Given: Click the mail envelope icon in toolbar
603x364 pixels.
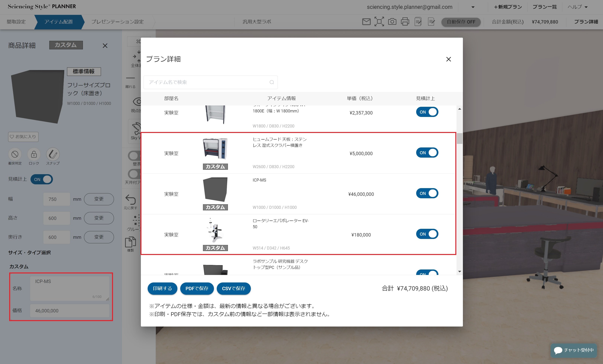Looking at the screenshot, I should 366,22.
